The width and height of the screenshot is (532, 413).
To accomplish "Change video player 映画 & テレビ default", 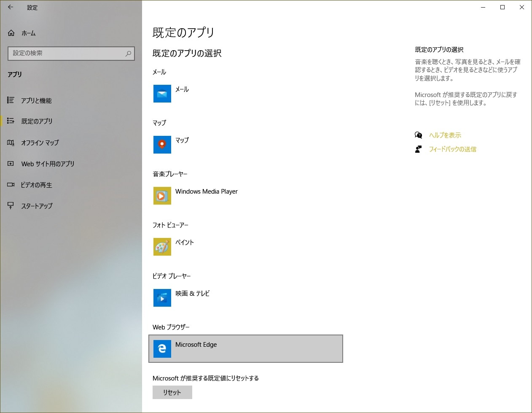I will tap(246, 298).
